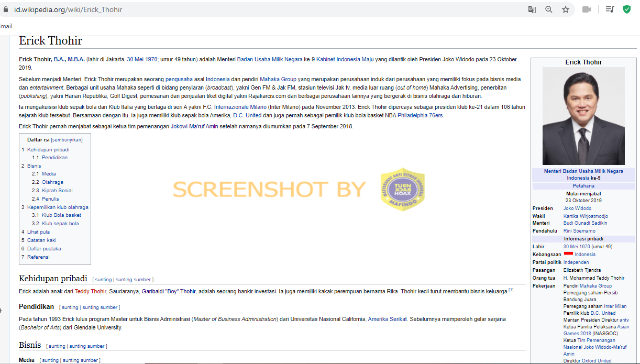This screenshot has width=640, height=364.
Task: Open the 30 Mei 1970 link in intro
Action: coord(142,59)
